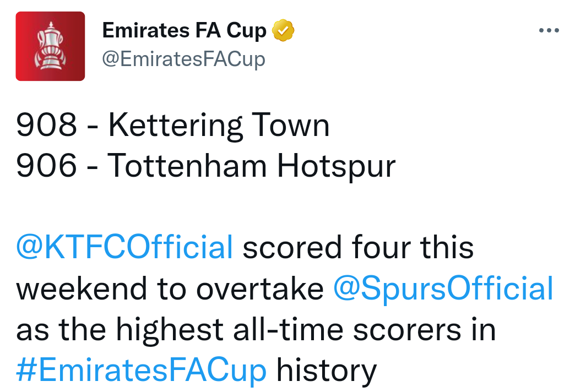Click the word 'Emirates' in the display name
The height and width of the screenshot is (392, 575).
point(145,30)
